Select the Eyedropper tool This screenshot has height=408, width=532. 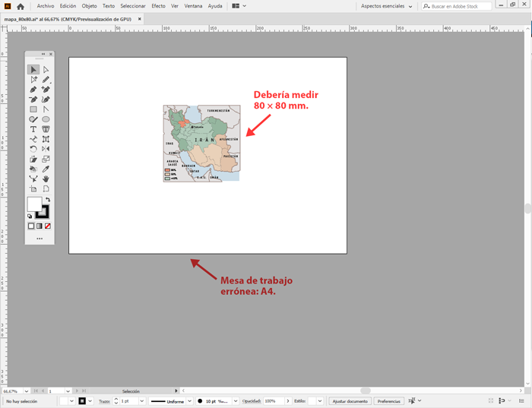click(x=46, y=169)
